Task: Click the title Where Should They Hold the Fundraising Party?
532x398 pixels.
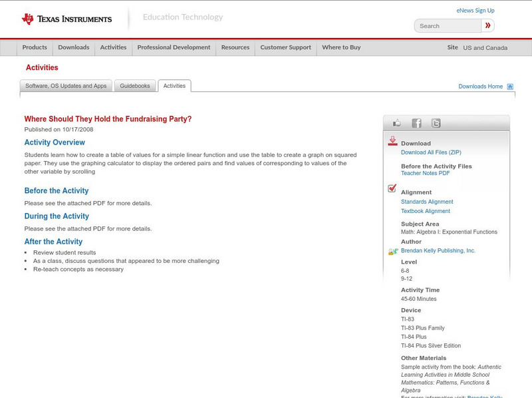Action: tap(108, 119)
